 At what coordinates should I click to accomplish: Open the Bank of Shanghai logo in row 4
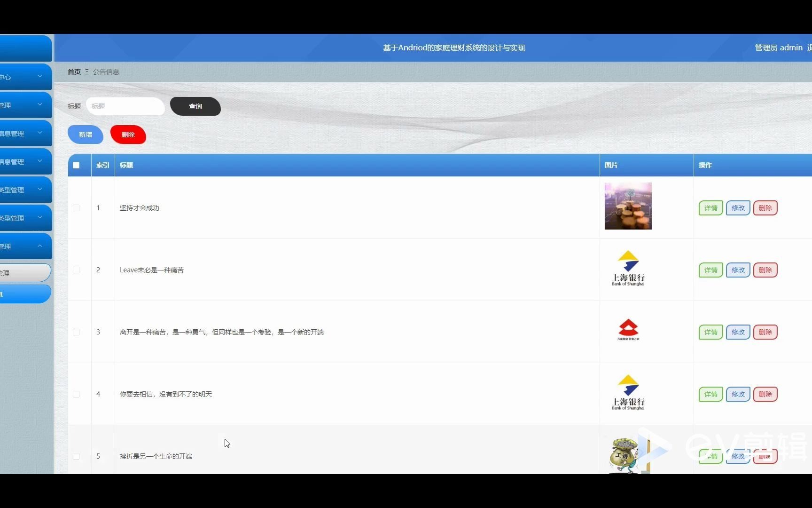(628, 392)
